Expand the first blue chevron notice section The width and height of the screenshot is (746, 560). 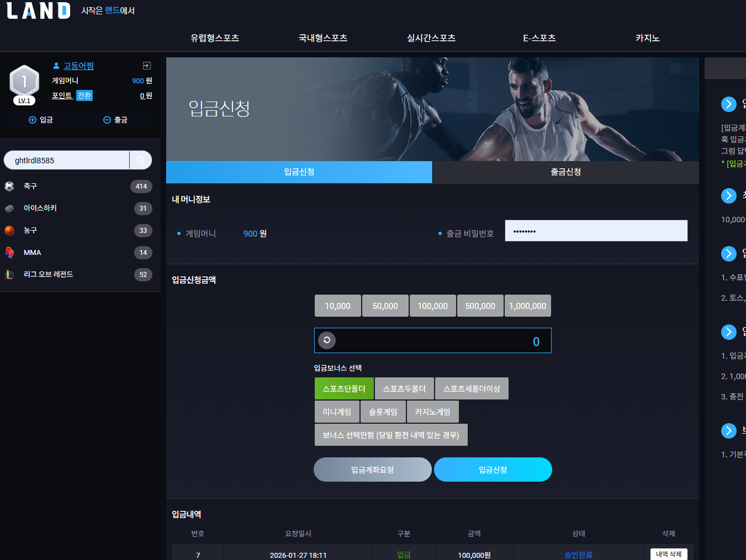(x=729, y=104)
